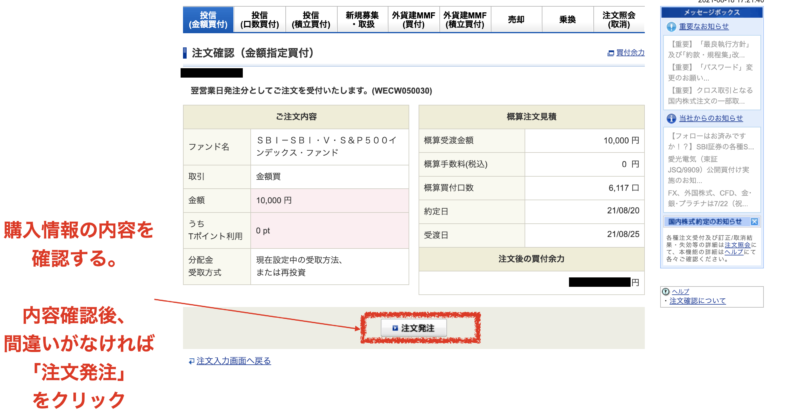The height and width of the screenshot is (413, 800).
Task: Click the 注文後の買付余力 header
Action: tap(531, 259)
